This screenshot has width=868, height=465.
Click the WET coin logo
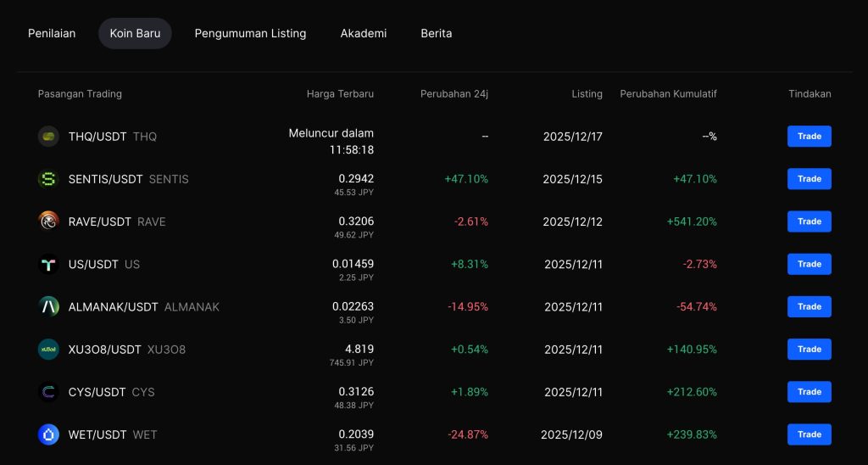48,434
